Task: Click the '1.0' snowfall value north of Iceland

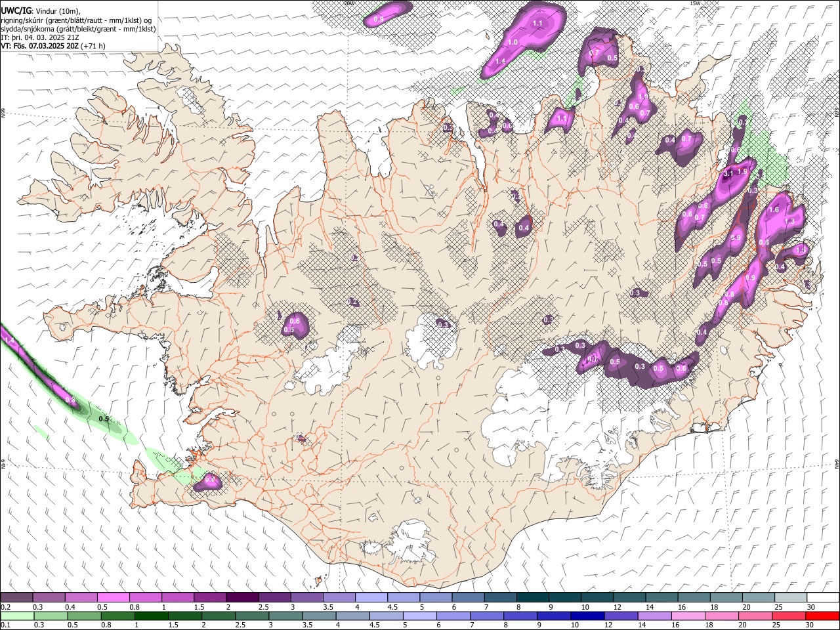Action: [513, 43]
